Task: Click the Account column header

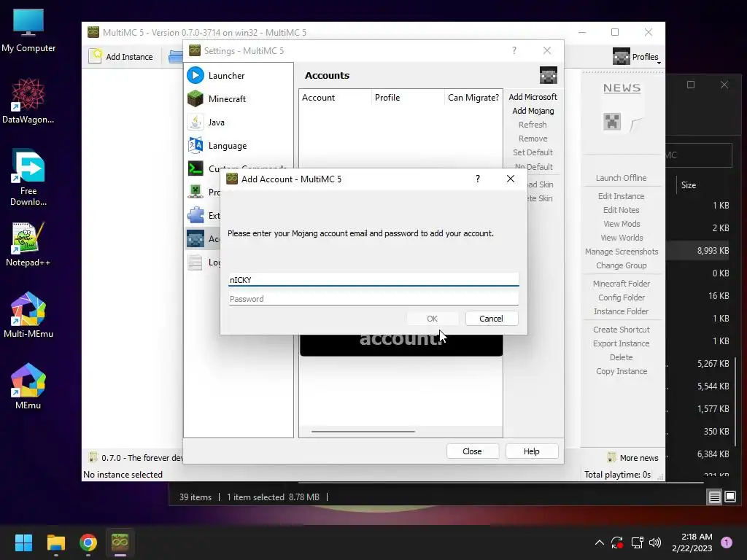Action: (335, 97)
